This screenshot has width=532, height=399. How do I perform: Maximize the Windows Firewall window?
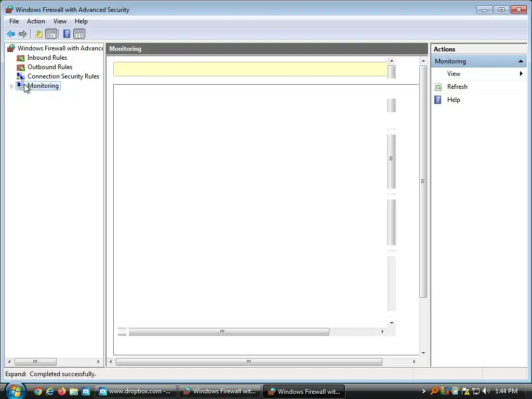tap(501, 10)
